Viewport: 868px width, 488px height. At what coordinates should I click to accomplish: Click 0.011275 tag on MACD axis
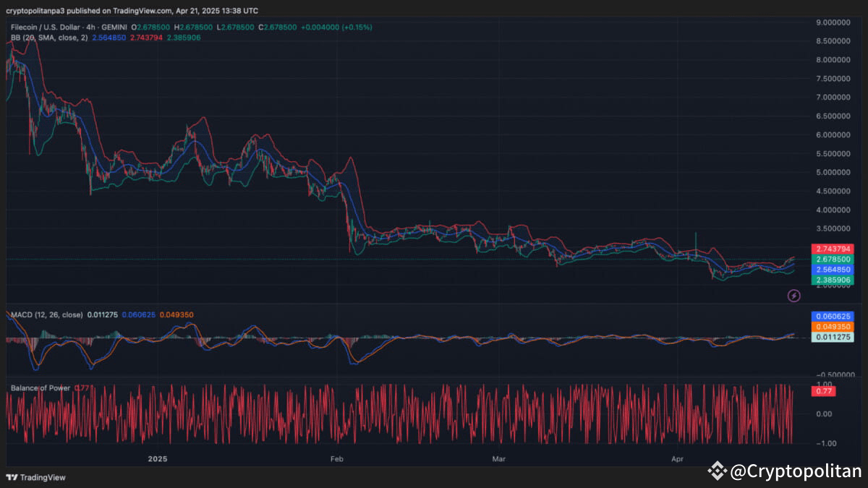click(833, 337)
